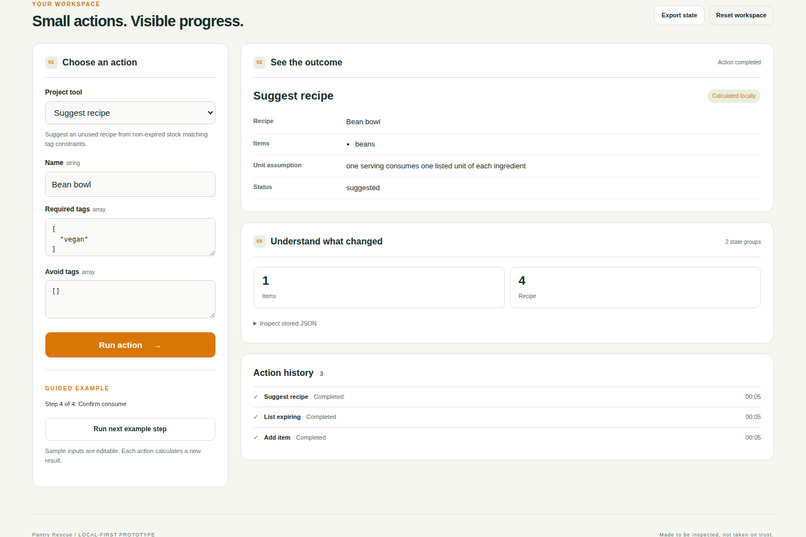Click the Suggest recipe outcome heading
Image resolution: width=806 pixels, height=537 pixels.
[x=293, y=96]
